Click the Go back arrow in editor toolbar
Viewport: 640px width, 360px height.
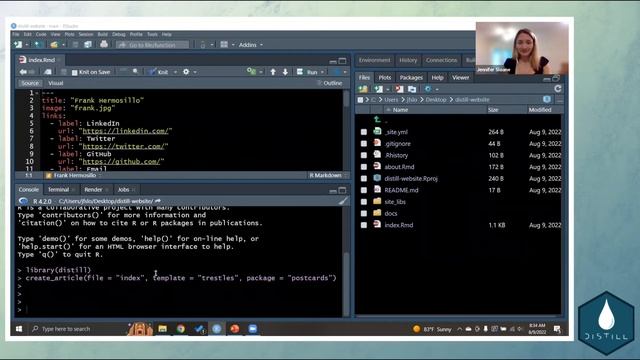click(23, 72)
